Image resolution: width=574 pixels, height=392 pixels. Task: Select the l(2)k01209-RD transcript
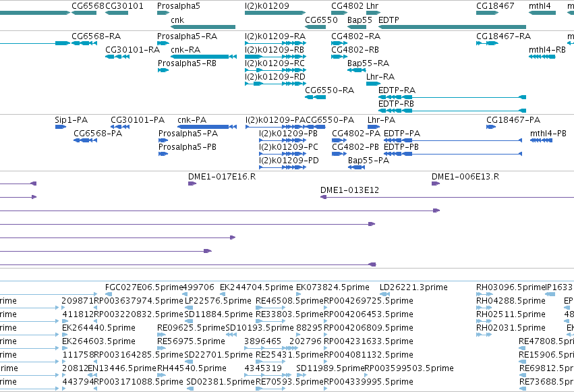275,84
